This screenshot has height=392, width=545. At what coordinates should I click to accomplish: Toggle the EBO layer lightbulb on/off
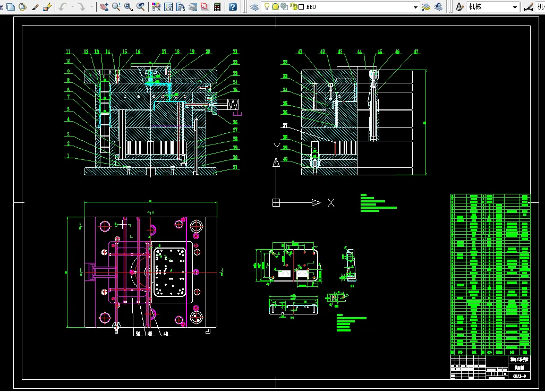click(267, 6)
